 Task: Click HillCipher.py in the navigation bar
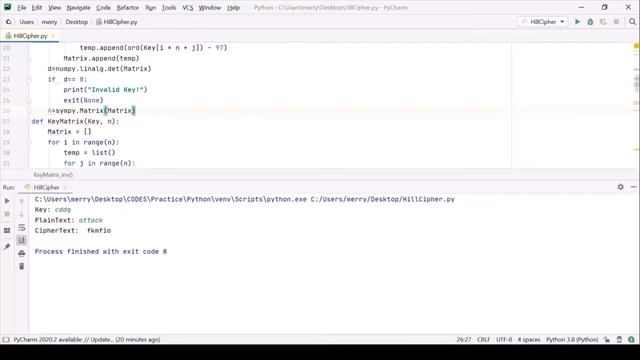(x=117, y=22)
